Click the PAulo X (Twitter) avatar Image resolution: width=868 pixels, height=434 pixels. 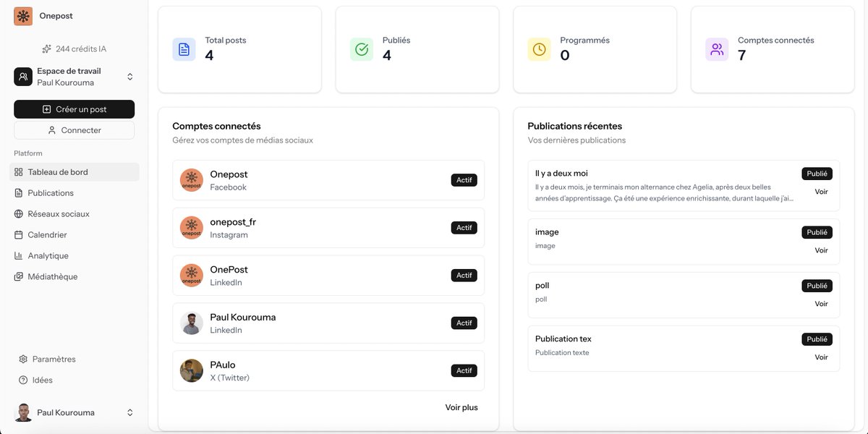point(192,371)
